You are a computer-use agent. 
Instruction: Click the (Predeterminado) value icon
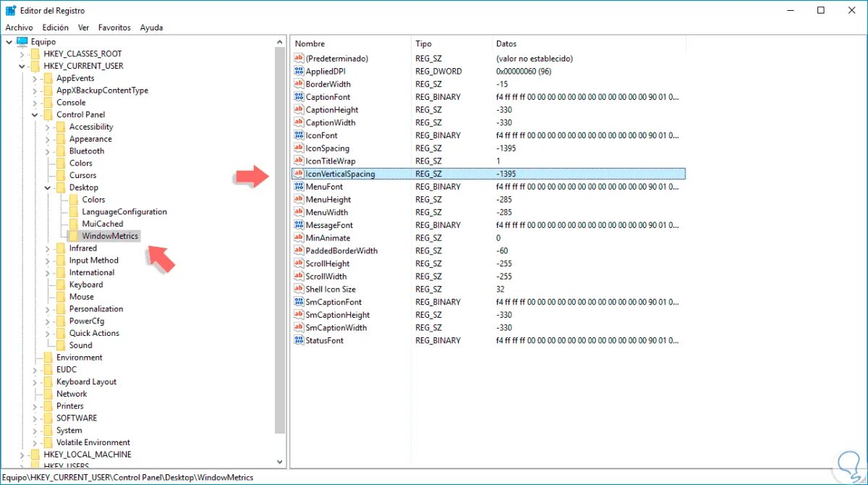(x=299, y=58)
